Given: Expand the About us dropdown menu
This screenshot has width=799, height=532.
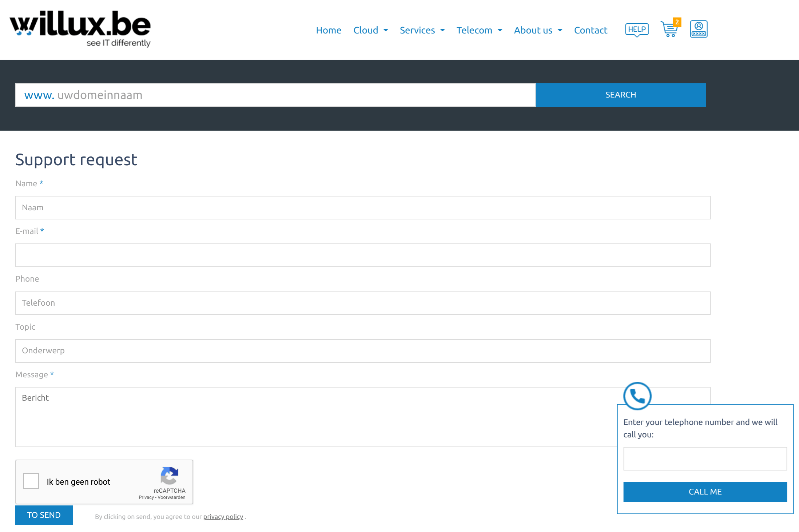Looking at the screenshot, I should click(538, 30).
